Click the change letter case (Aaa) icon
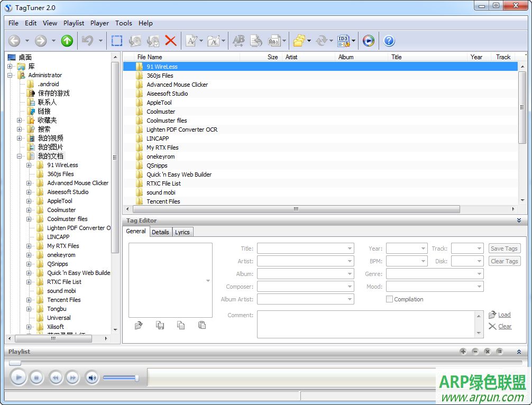532x405 pixels. pyautogui.click(x=273, y=41)
